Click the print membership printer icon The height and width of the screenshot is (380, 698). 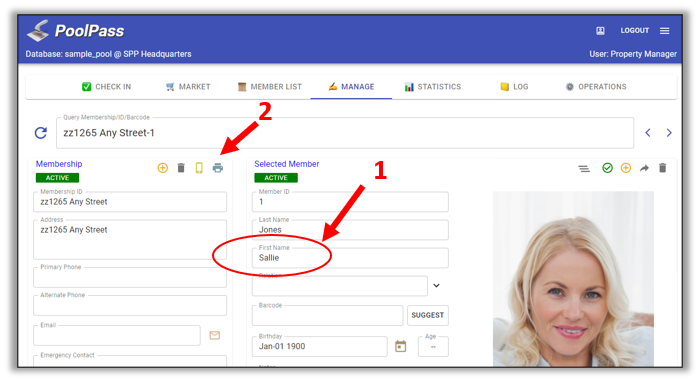[x=218, y=168]
